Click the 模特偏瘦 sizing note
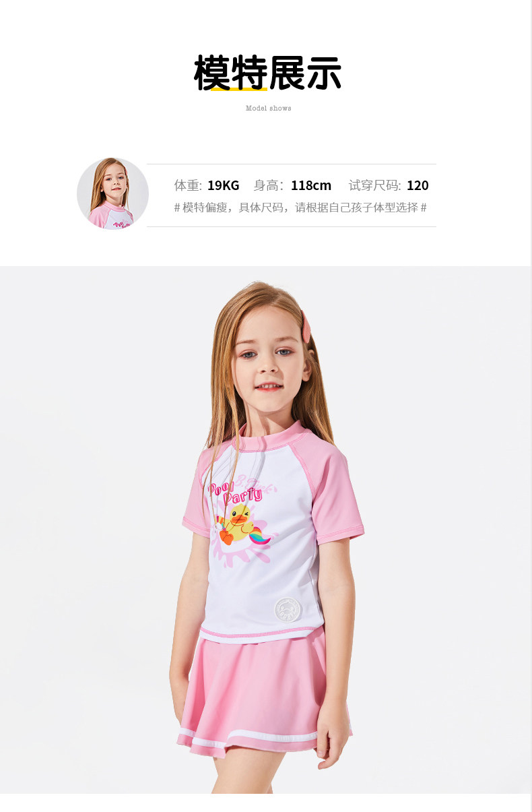The height and width of the screenshot is (812, 532). click(x=300, y=208)
